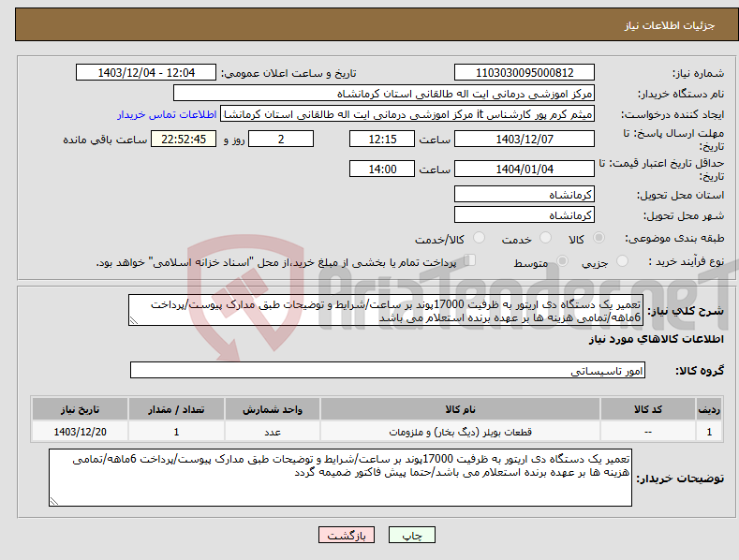Click the resize handle of توضیحات خریدار box

tap(54, 501)
